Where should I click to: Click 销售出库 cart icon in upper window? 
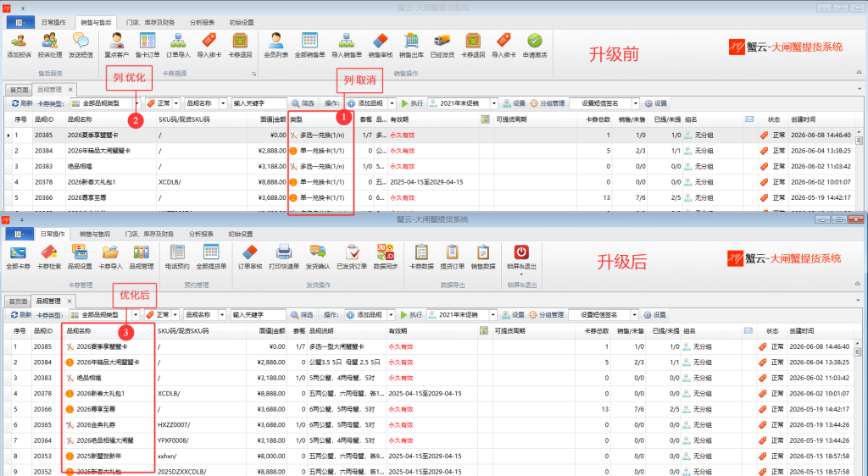411,41
